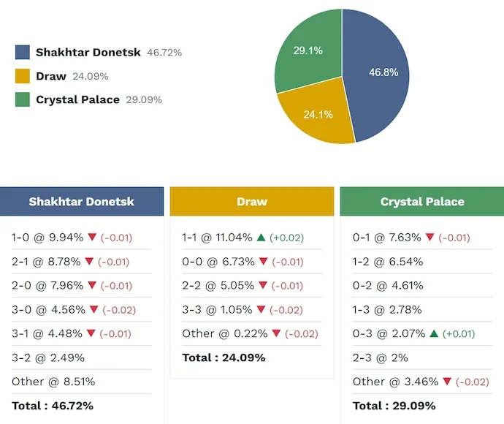Click the Crystal Palace legend label
504x424 pixels.
(77, 99)
